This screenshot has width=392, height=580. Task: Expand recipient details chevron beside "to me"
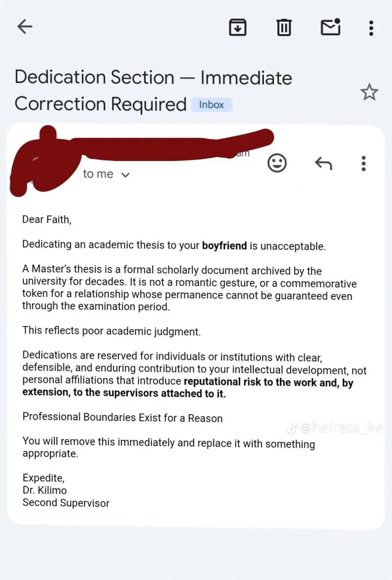(x=126, y=175)
